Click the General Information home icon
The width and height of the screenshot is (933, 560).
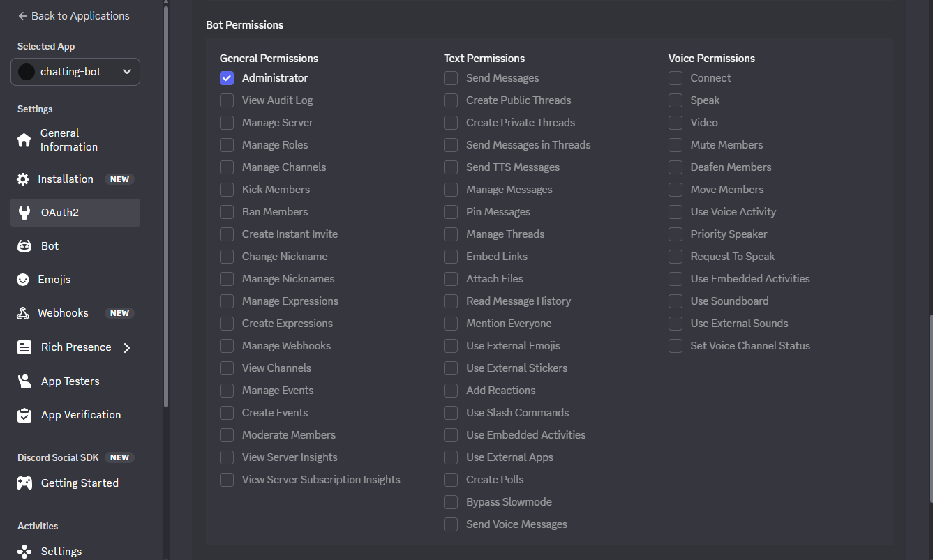click(x=24, y=140)
